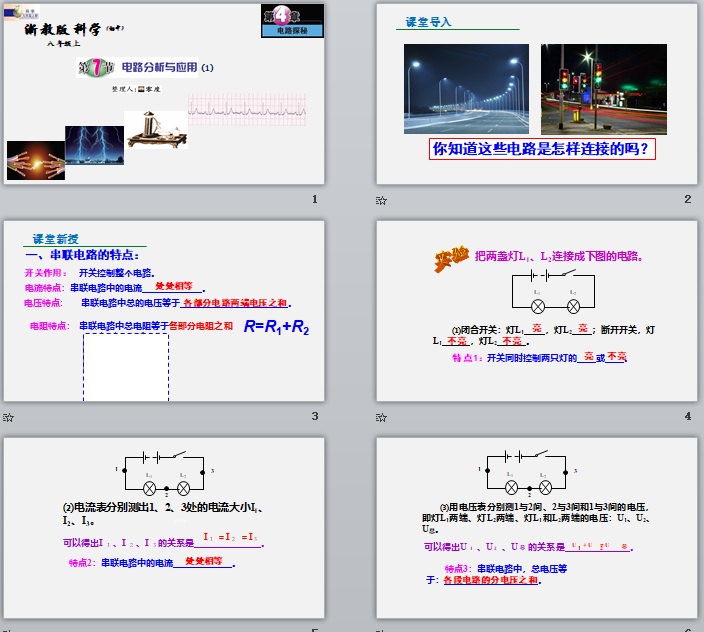This screenshot has width=704, height=632.
Task: Click the lightning image on slide 1
Action: (94, 144)
